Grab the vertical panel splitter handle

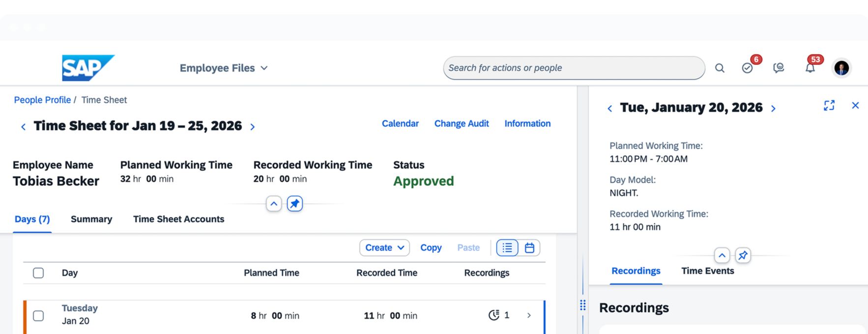coord(583,306)
